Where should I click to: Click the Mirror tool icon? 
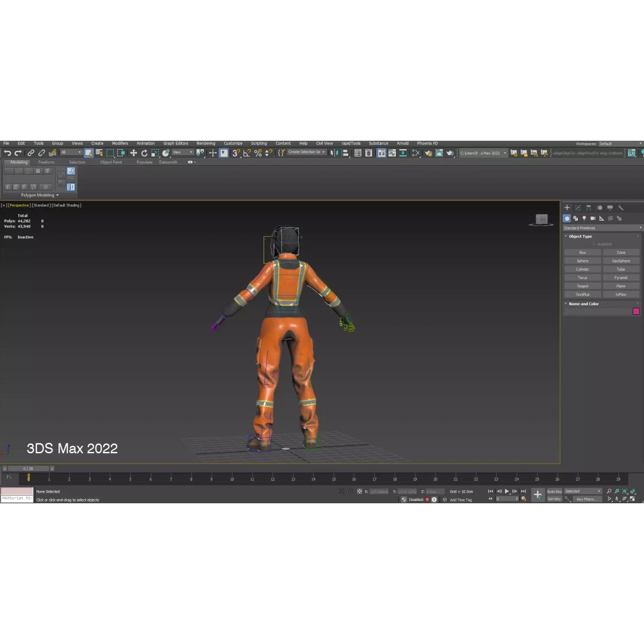click(335, 153)
